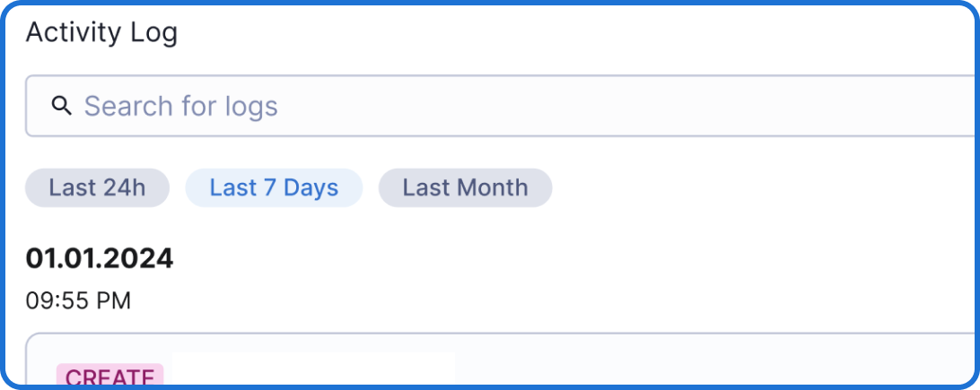Screen dimensions: 980x390
Task: Click the Activity Log page title
Action: pyautogui.click(x=101, y=33)
